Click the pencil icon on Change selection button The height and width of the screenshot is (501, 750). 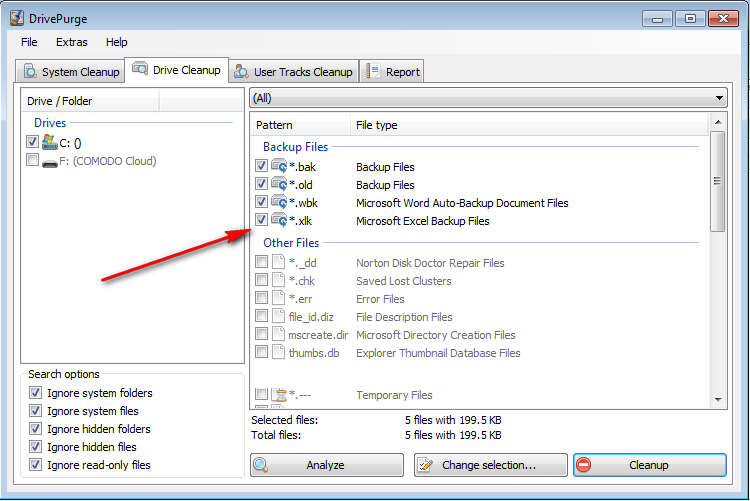click(425, 465)
